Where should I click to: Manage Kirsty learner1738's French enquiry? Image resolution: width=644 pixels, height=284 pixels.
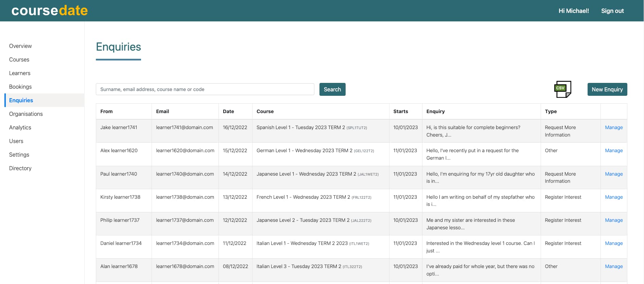[x=613, y=197]
